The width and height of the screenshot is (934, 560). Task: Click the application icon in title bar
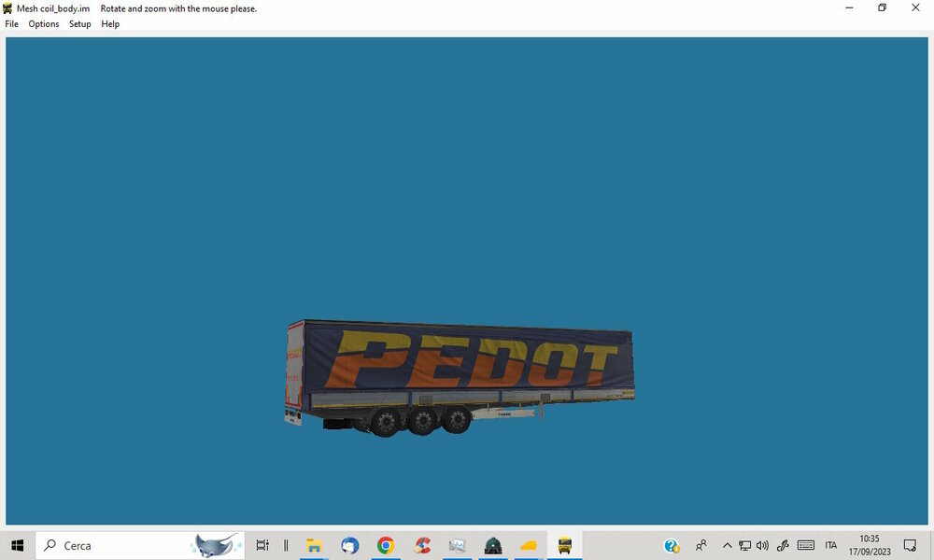pos(7,8)
